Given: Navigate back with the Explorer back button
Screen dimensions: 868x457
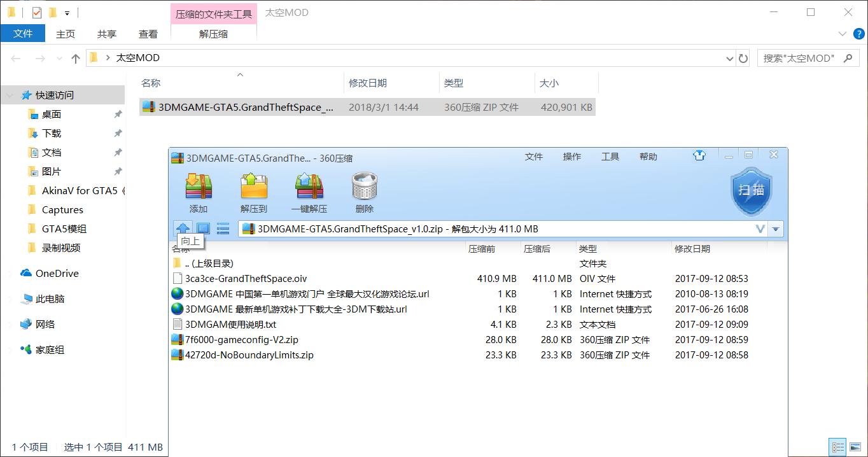Looking at the screenshot, I should coord(15,57).
